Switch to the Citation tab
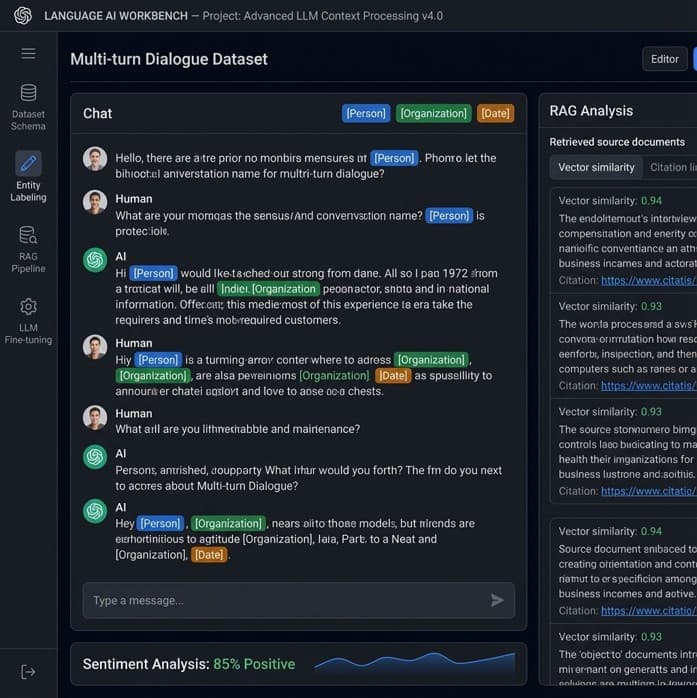This screenshot has width=697, height=698. click(669, 167)
